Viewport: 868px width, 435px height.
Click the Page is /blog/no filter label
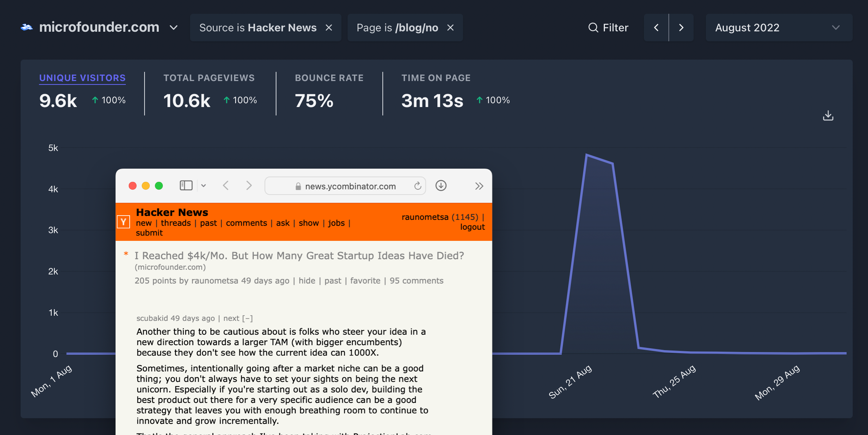[397, 28]
